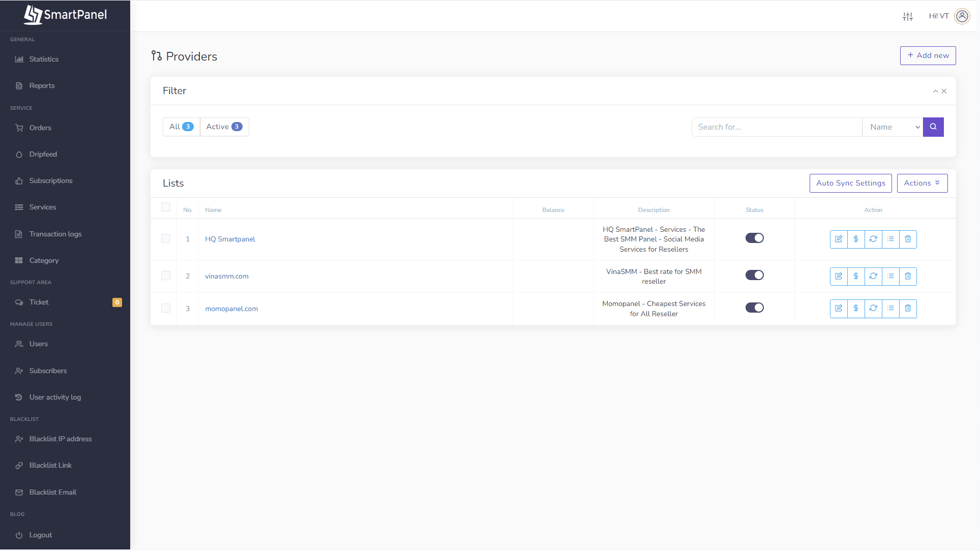
Task: Open the Name search-field dropdown
Action: pos(893,127)
